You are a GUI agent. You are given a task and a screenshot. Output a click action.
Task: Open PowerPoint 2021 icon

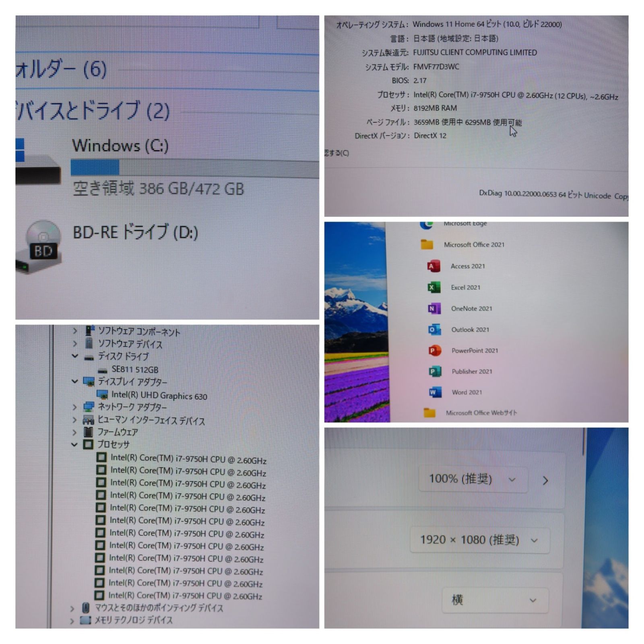click(435, 351)
